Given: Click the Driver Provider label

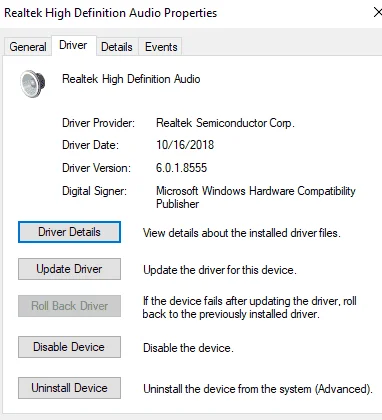Looking at the screenshot, I should 98,123.
